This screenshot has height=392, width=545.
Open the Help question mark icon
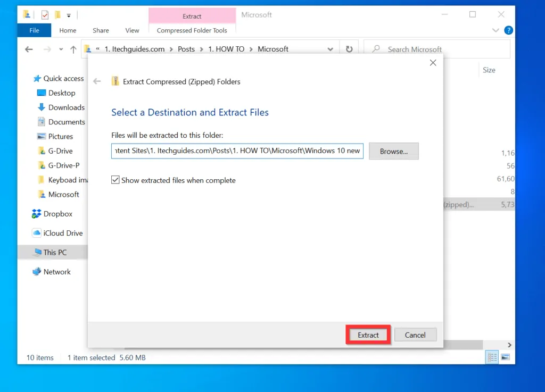[508, 30]
